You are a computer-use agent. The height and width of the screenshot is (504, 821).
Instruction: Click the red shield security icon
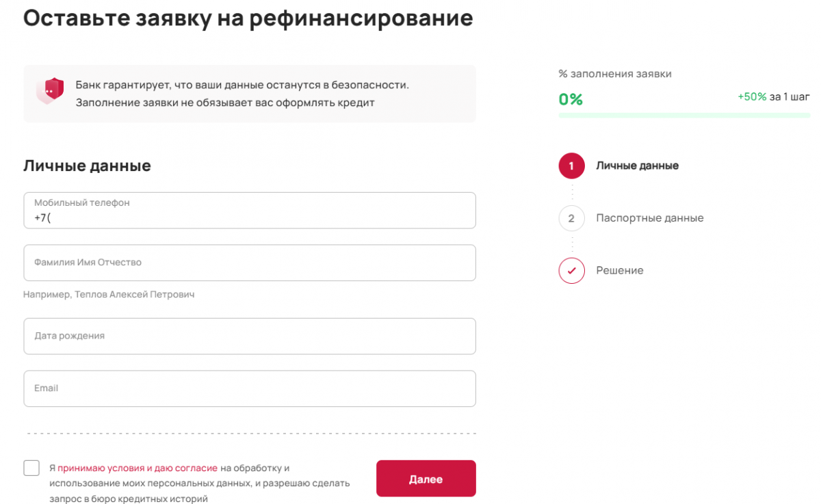[51, 90]
